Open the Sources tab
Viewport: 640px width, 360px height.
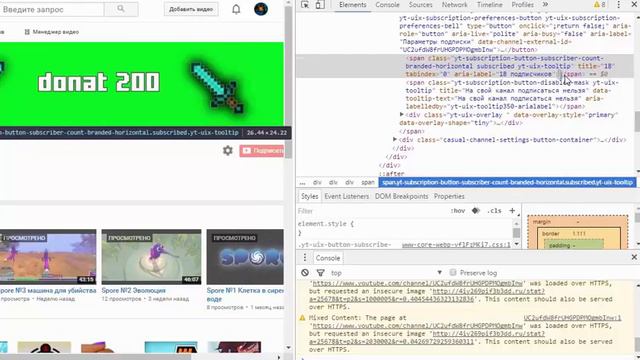(x=420, y=5)
